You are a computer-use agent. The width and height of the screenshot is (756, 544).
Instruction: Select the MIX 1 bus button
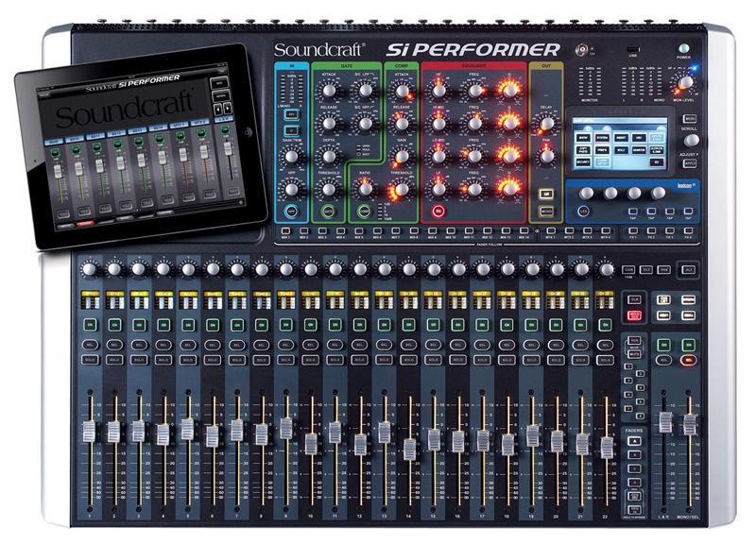(285, 231)
